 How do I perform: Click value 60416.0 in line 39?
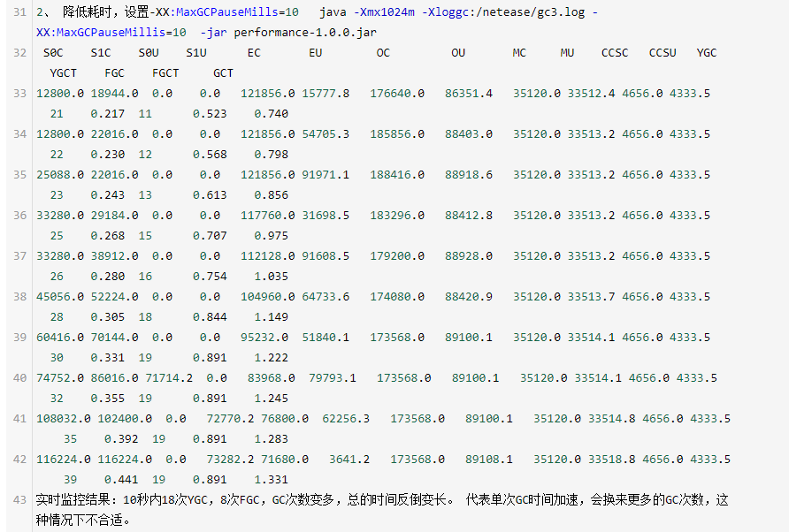(60, 338)
